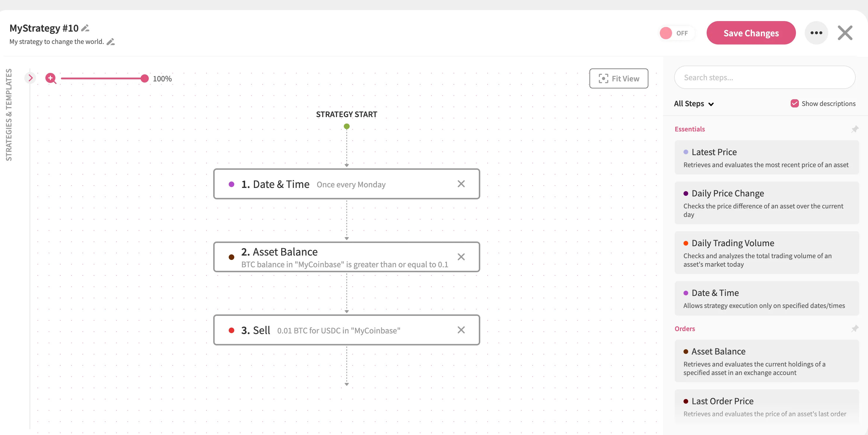Select the Daily Price Change step card
This screenshot has height=435, width=868.
(x=767, y=203)
